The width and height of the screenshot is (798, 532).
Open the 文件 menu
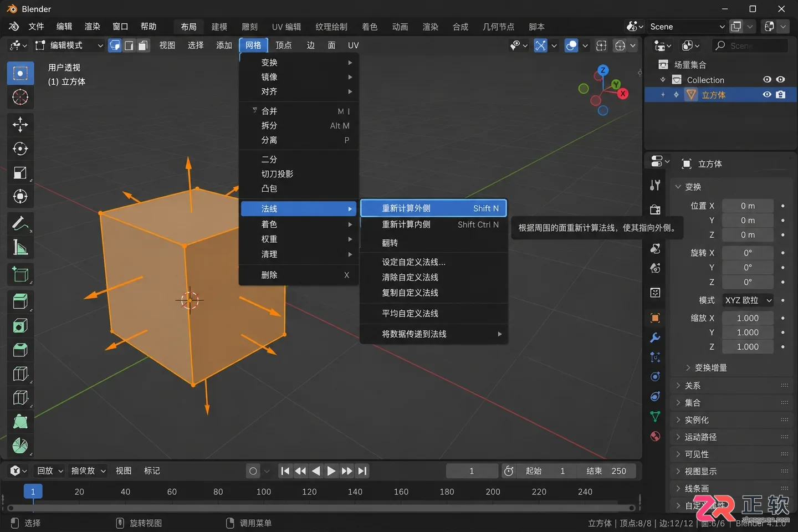coord(36,27)
